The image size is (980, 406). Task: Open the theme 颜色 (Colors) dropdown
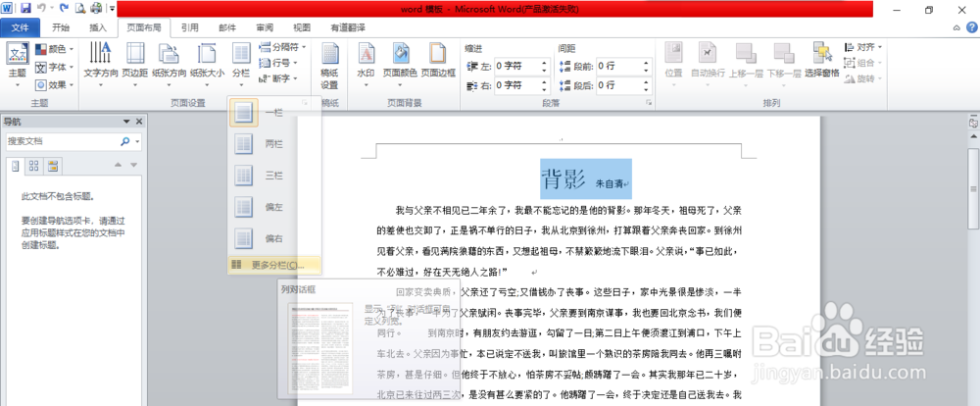click(54, 49)
